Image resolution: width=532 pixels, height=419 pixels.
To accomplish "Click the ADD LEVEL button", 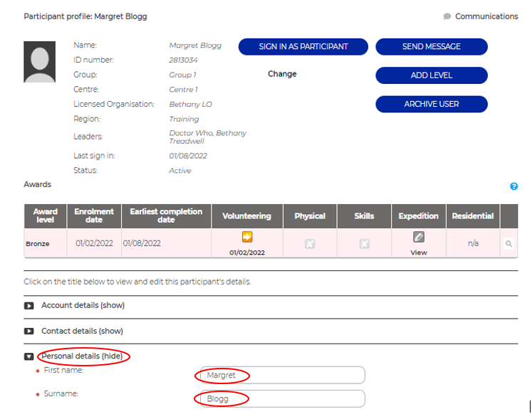I will (x=432, y=75).
